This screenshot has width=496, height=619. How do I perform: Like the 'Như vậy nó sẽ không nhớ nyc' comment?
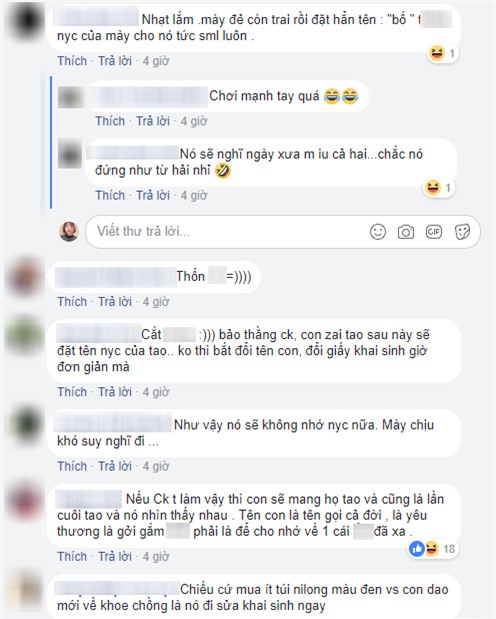tap(72, 466)
